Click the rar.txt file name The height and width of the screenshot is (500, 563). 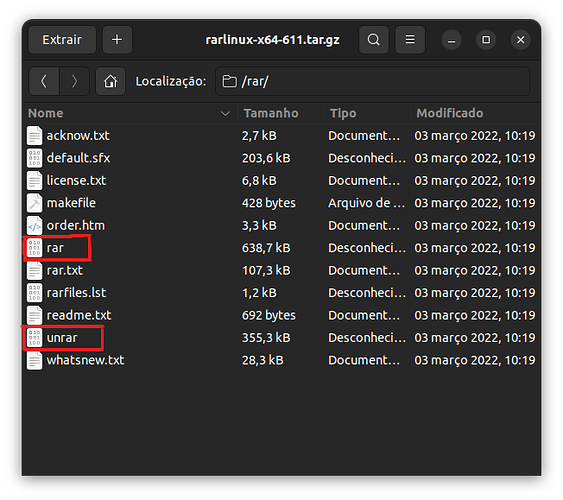click(x=65, y=270)
